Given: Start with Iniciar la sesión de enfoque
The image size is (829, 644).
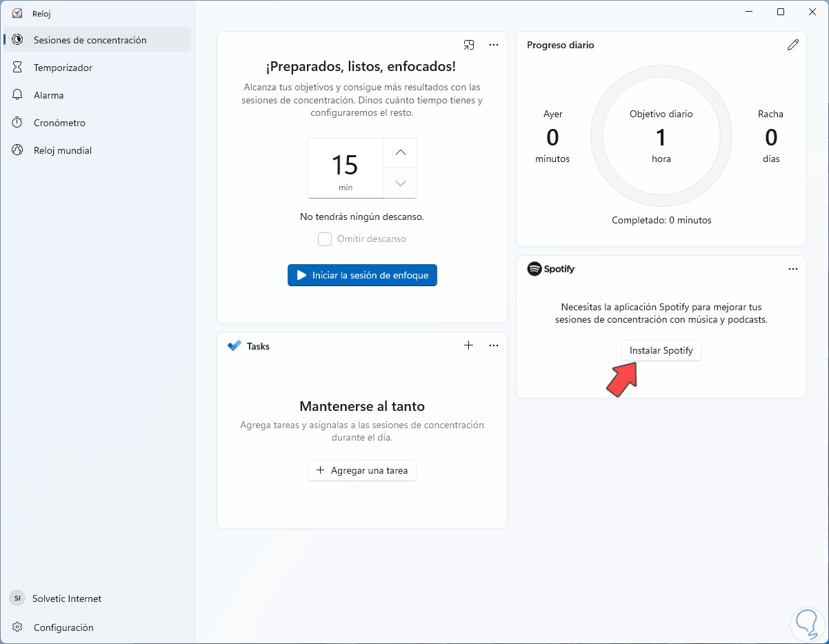Looking at the screenshot, I should click(362, 275).
